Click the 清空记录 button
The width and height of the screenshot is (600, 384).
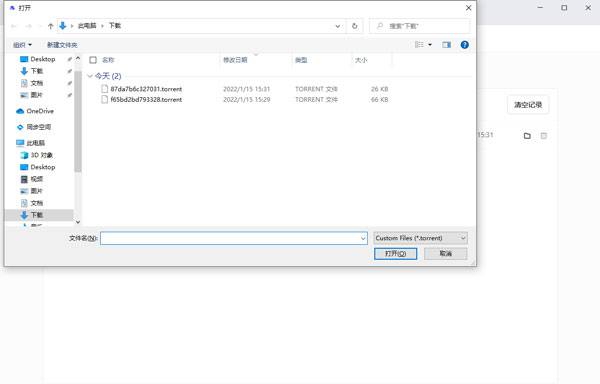[528, 105]
